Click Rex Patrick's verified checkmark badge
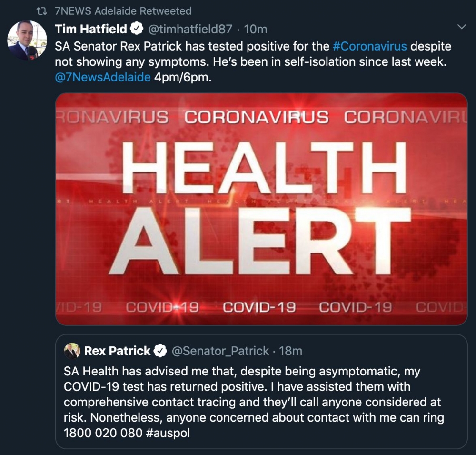 (x=160, y=351)
